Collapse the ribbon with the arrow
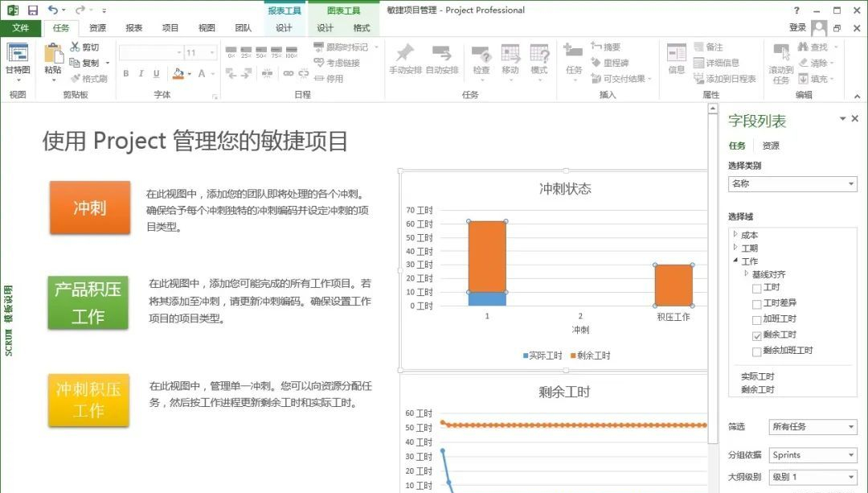Viewport: 868px width, 493px height. pyautogui.click(x=857, y=96)
